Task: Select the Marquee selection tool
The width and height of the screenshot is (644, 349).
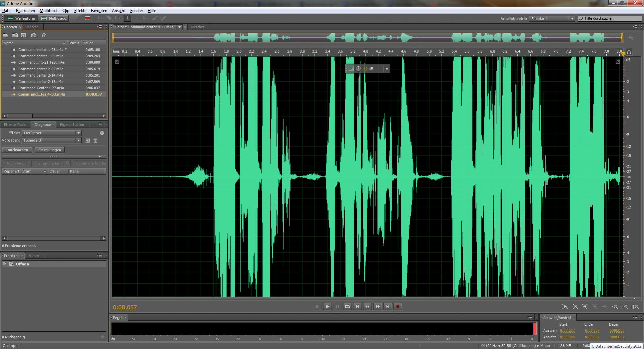Action: pyautogui.click(x=137, y=18)
